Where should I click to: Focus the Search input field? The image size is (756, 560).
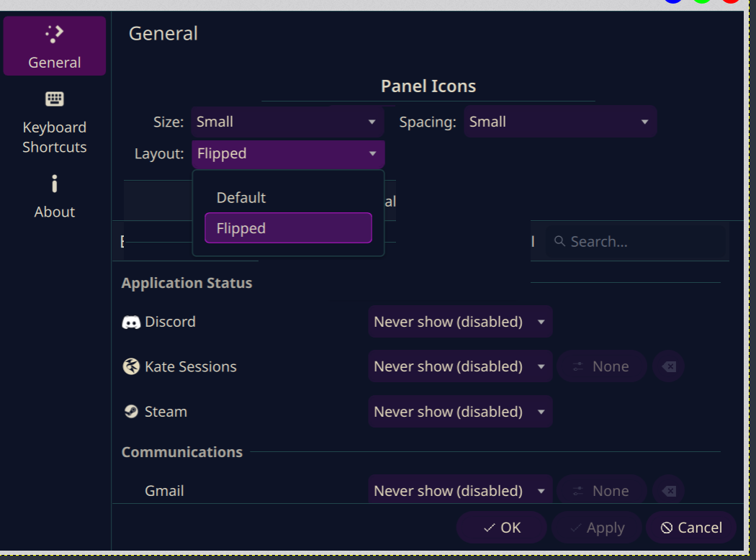[641, 242]
